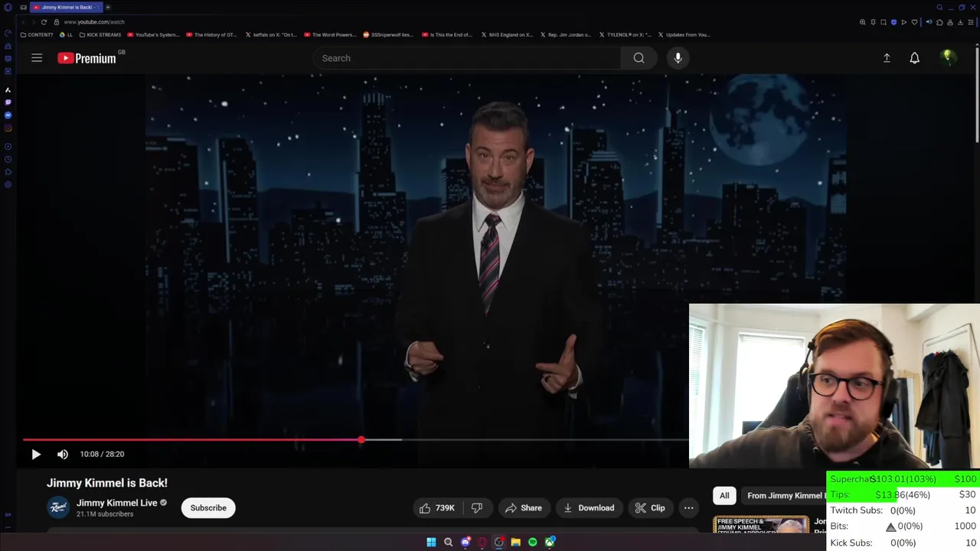
Task: Click the page vertical scrollbar
Action: (977, 96)
